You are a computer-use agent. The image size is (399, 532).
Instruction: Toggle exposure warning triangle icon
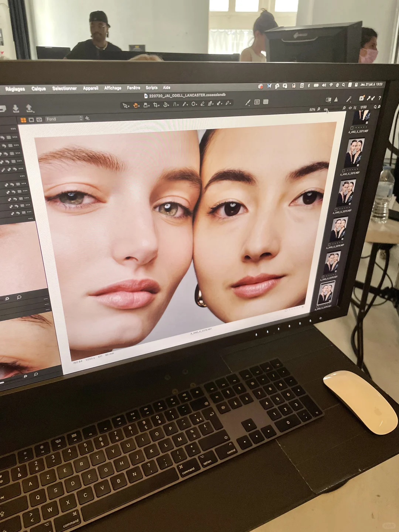(x=336, y=99)
